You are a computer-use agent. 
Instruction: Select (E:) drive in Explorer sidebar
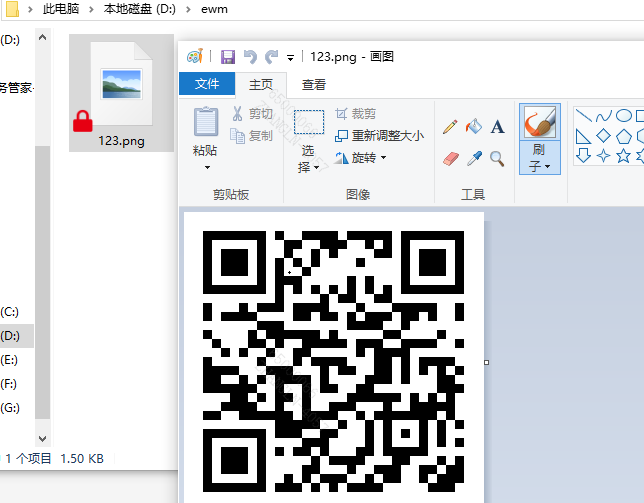9,360
